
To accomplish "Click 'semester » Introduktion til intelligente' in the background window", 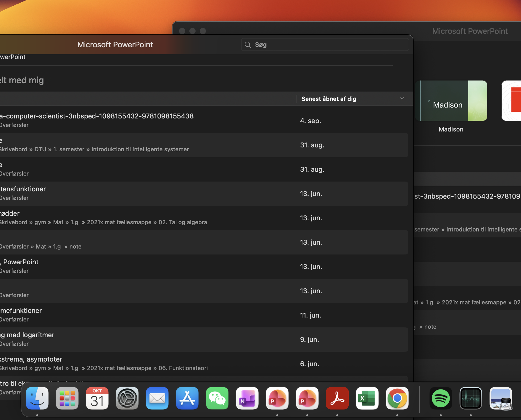I will [x=467, y=229].
